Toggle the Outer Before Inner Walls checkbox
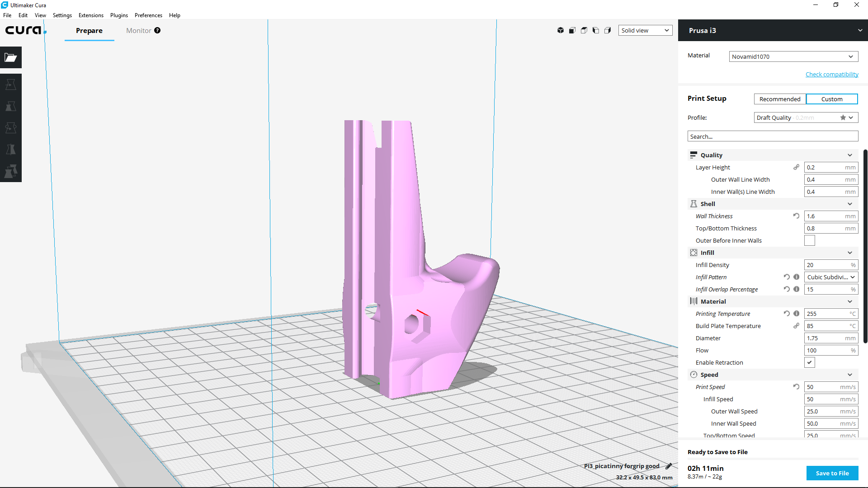 810,240
